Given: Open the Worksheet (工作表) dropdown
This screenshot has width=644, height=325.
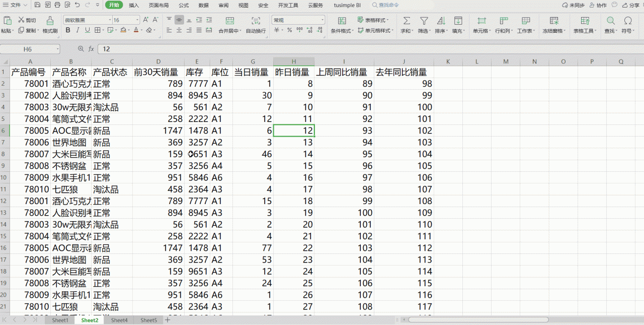Looking at the screenshot, I should (526, 25).
